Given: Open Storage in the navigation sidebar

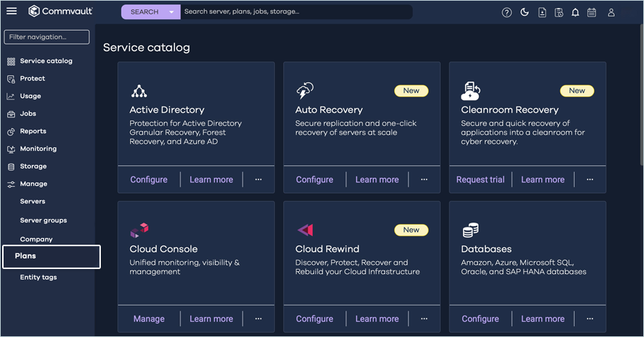Looking at the screenshot, I should (33, 167).
